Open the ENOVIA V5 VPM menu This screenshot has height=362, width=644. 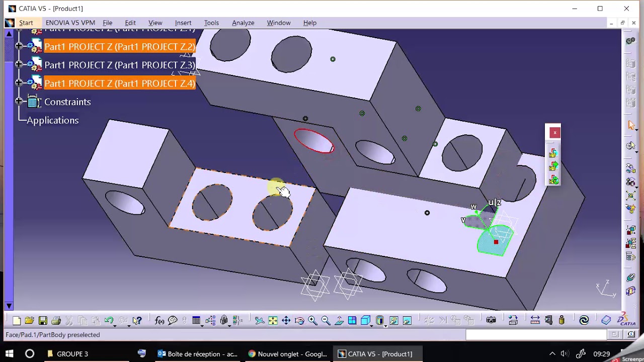click(x=70, y=23)
